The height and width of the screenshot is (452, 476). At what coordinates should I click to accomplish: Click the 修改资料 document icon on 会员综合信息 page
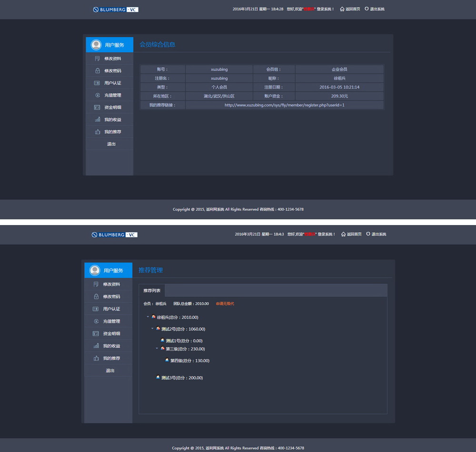(x=97, y=59)
